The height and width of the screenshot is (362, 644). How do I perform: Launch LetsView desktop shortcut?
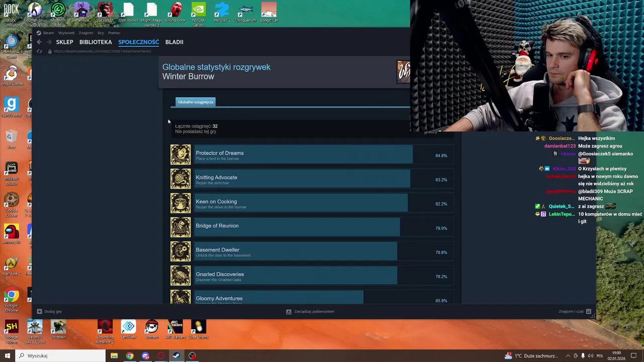(x=128, y=330)
